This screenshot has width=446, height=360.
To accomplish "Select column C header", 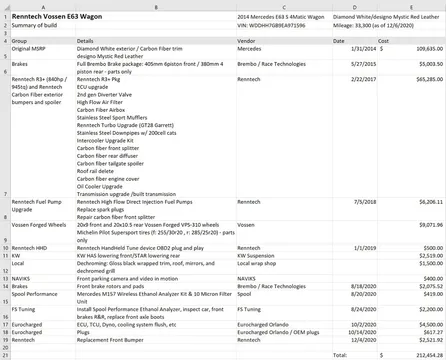I will (284, 7).
